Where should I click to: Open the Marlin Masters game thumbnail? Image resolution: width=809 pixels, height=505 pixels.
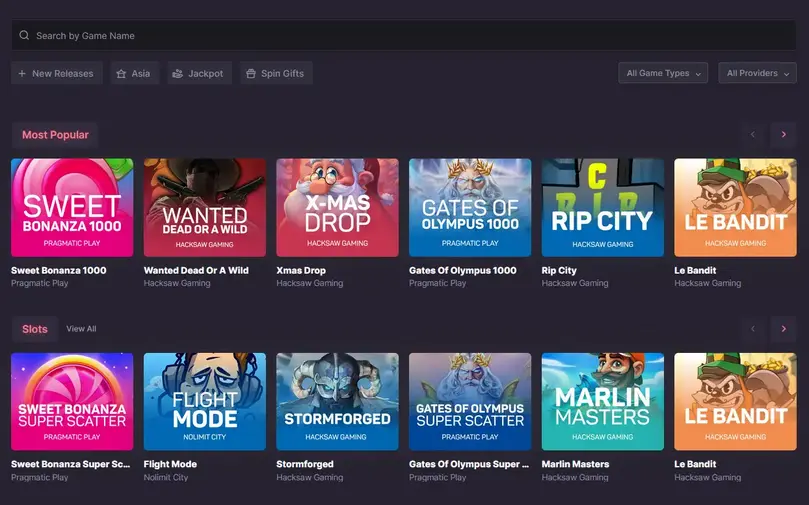coord(603,401)
